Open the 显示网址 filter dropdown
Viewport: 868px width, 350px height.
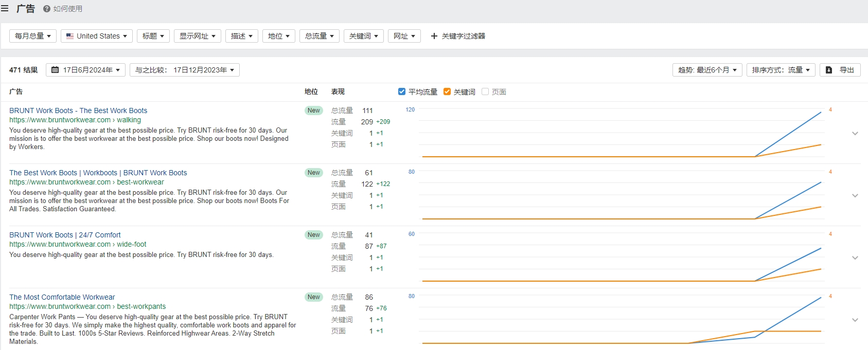point(198,36)
